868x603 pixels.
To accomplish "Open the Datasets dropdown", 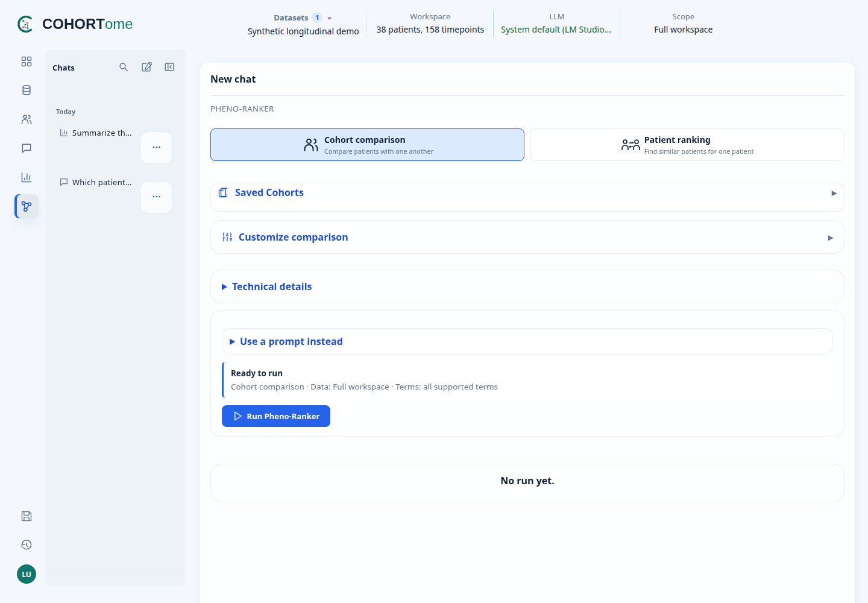I will [x=303, y=17].
